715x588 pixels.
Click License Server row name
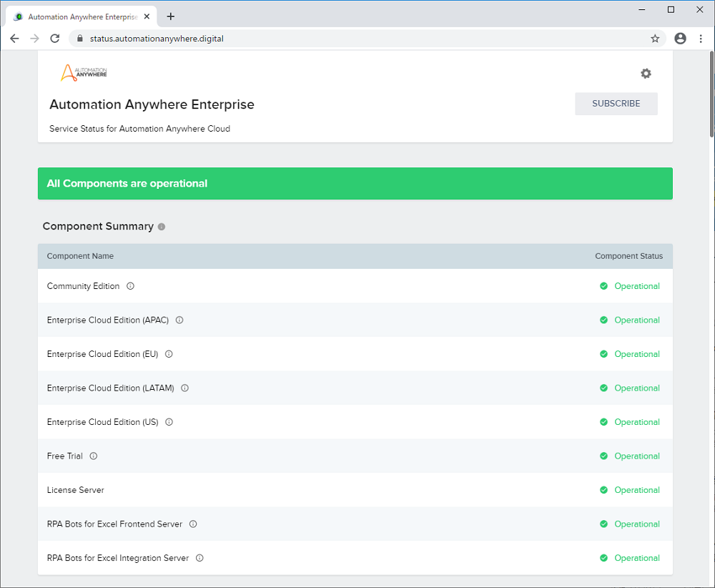tap(75, 490)
